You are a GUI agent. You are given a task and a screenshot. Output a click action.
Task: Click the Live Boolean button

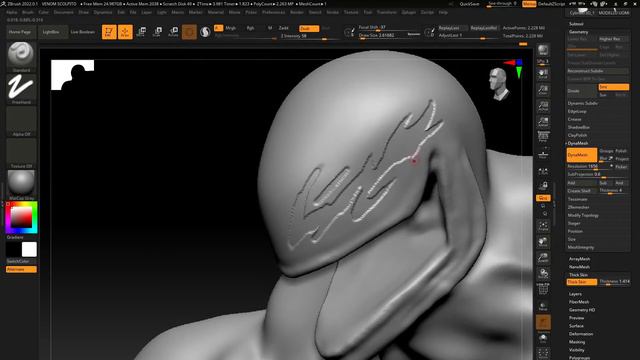[x=82, y=32]
